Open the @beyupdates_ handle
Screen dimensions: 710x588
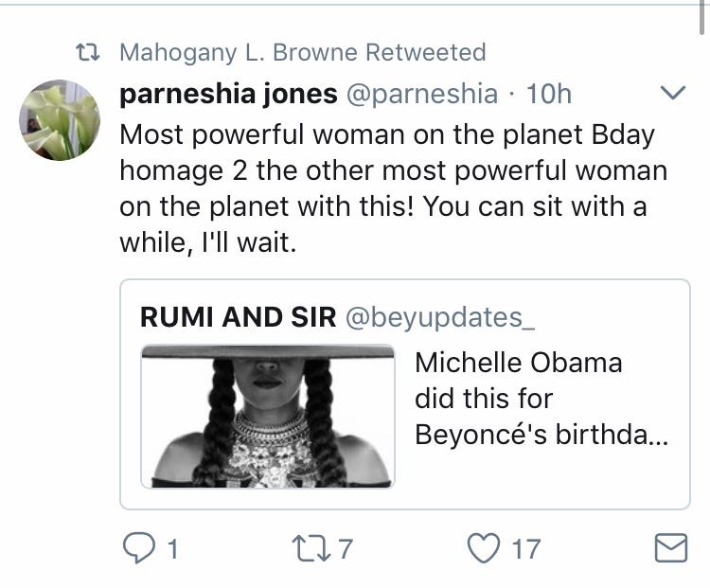tap(441, 317)
